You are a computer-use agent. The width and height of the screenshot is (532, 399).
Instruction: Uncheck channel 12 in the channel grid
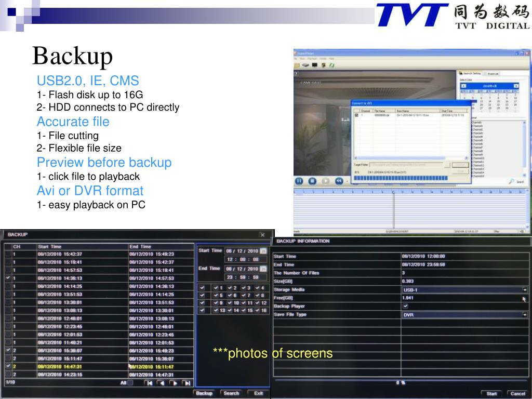(257, 303)
